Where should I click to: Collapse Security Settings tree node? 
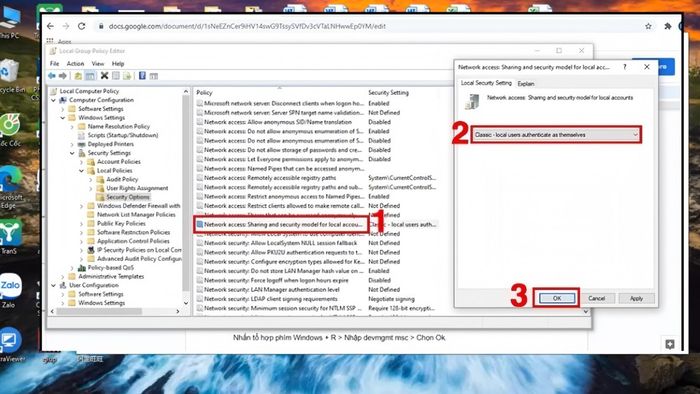(x=72, y=153)
